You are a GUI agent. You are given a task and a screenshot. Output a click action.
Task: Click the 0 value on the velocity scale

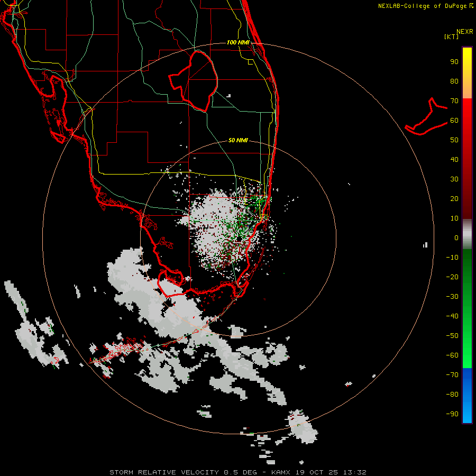click(456, 237)
